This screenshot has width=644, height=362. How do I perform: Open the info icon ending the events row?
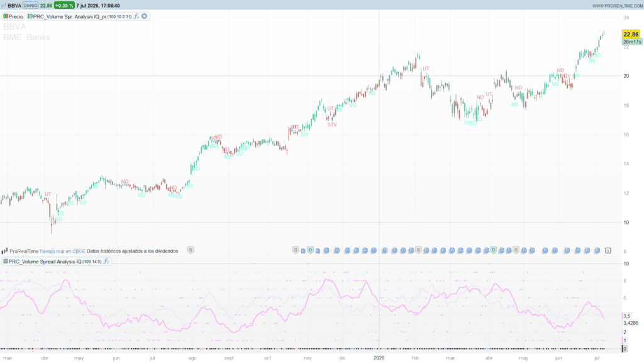(608, 250)
